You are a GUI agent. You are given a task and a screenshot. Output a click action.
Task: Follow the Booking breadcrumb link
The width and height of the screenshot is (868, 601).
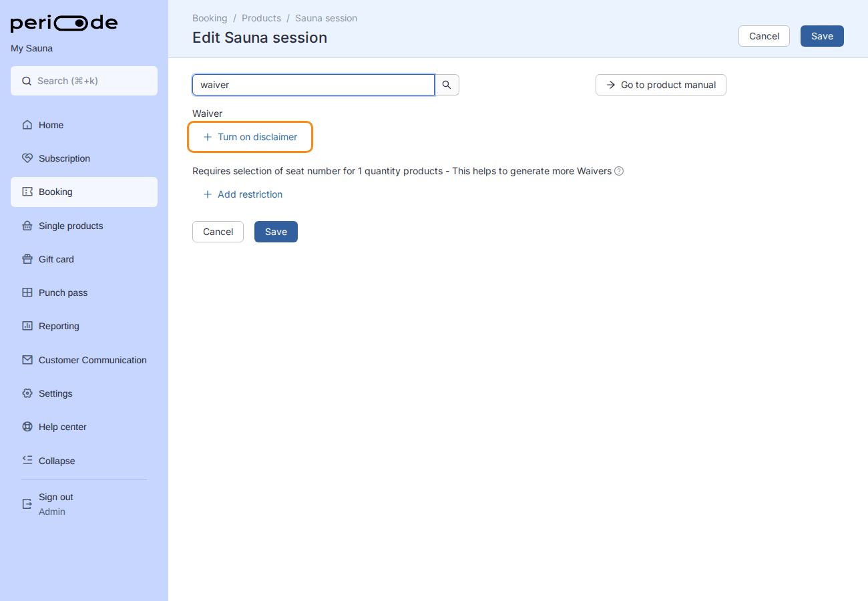[210, 18]
